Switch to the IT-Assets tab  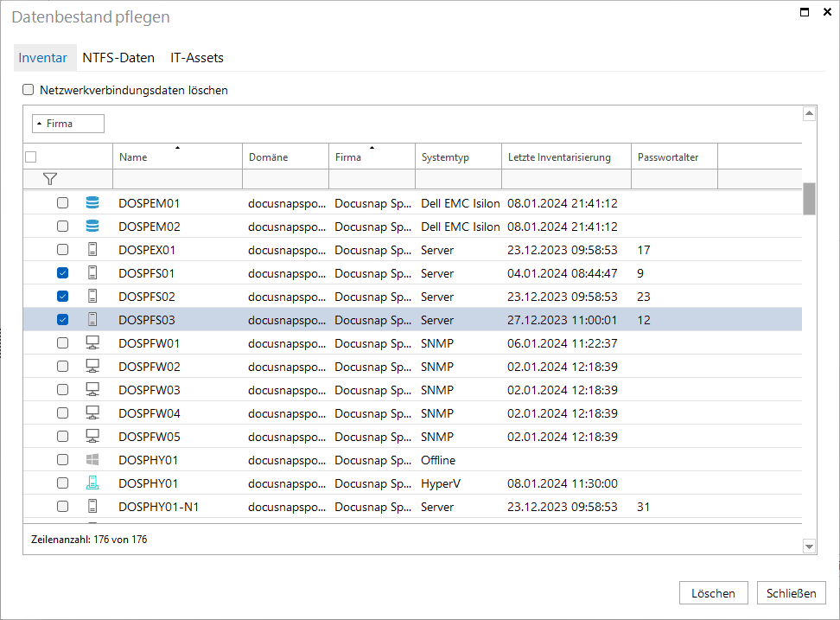coord(197,57)
